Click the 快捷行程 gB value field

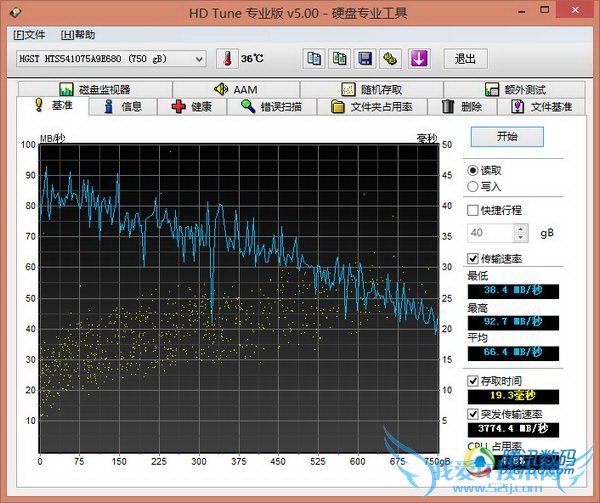490,232
